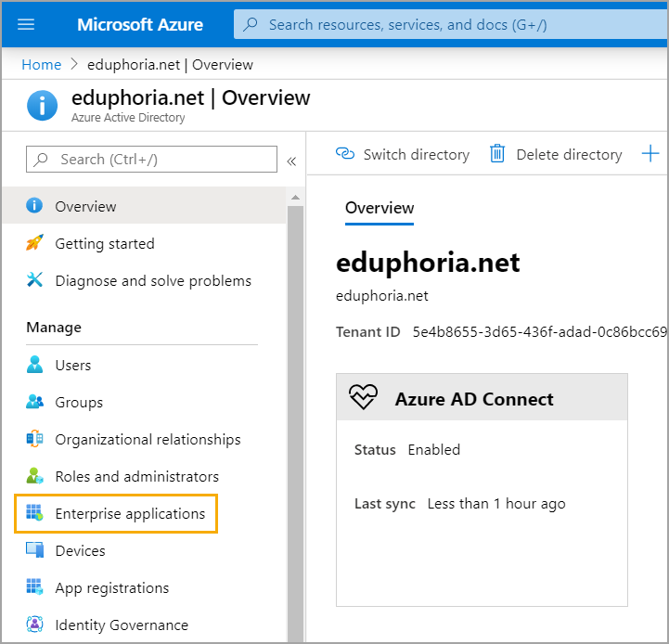Open Roles and administrators

(136, 476)
